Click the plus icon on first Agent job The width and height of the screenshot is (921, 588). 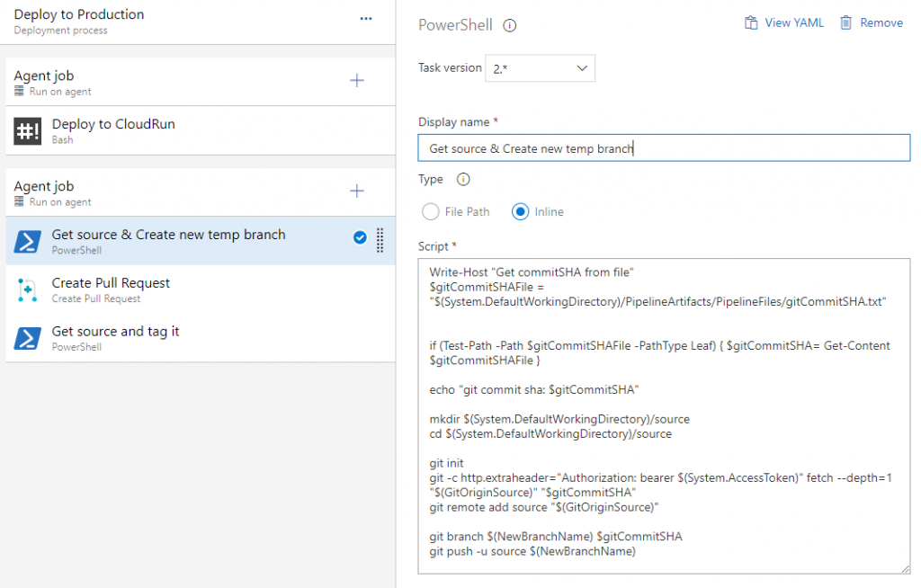pos(357,81)
